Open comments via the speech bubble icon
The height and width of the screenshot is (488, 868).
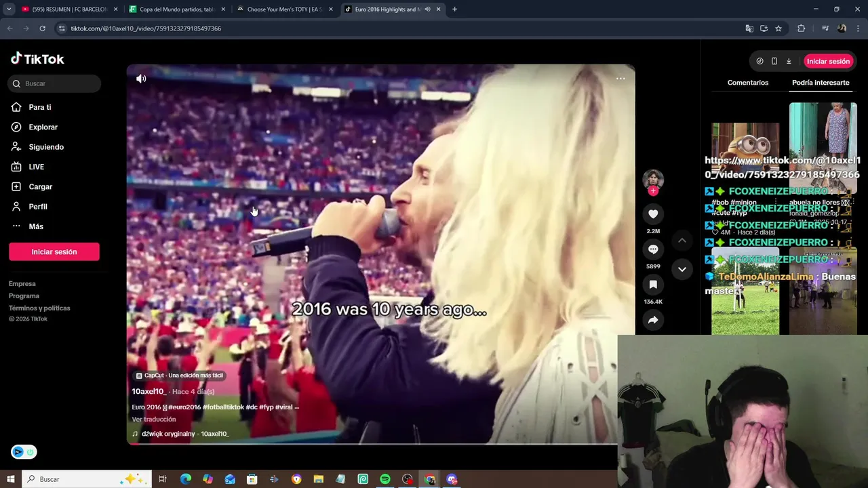pyautogui.click(x=653, y=249)
